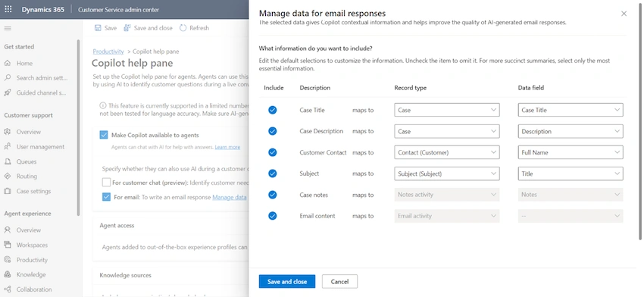Open Queues in the sidebar
Screen dimensions: 644x297
27,161
